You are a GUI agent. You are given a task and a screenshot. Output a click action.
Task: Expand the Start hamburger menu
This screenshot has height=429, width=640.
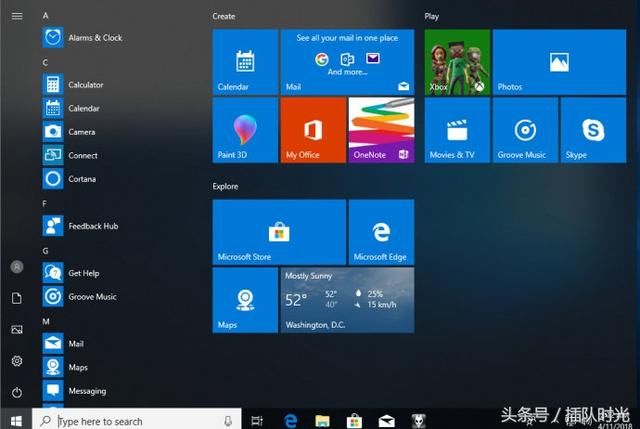pos(17,16)
